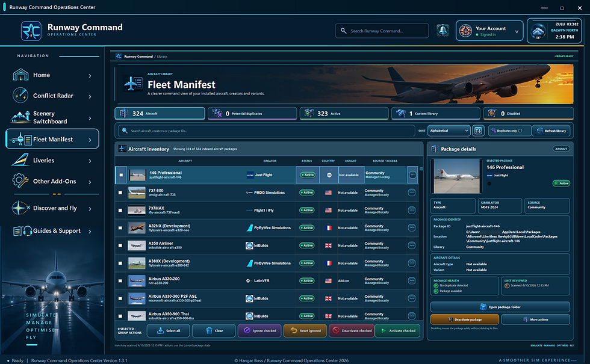Click the Clear button
The image size is (590, 364).
(x=214, y=330)
